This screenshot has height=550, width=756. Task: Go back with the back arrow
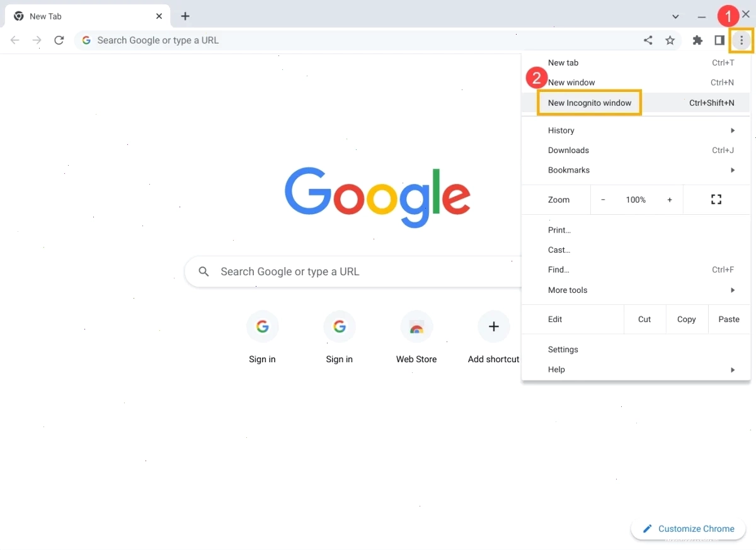[15, 40]
